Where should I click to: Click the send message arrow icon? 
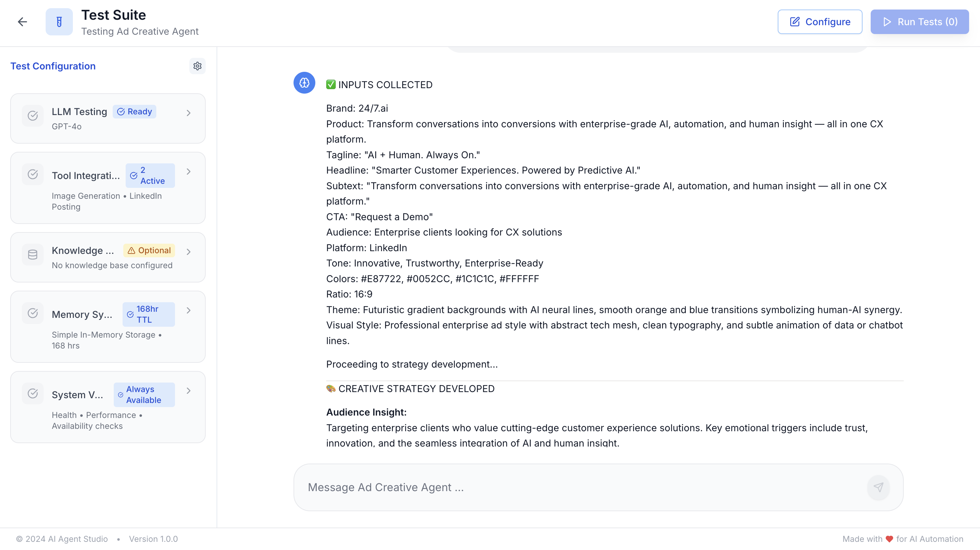tap(878, 487)
